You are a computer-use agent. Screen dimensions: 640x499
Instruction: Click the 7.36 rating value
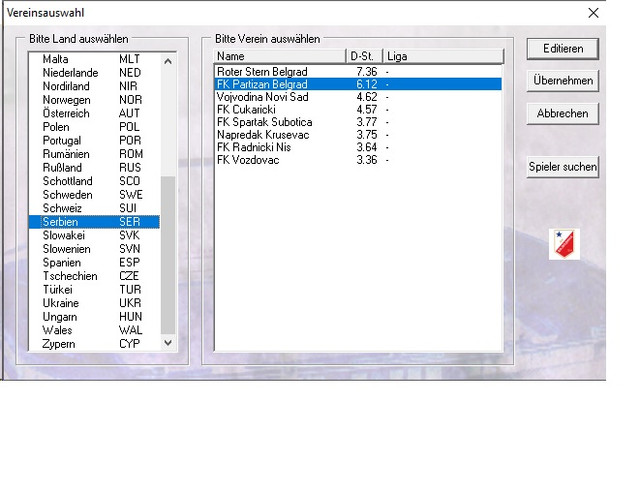point(367,72)
